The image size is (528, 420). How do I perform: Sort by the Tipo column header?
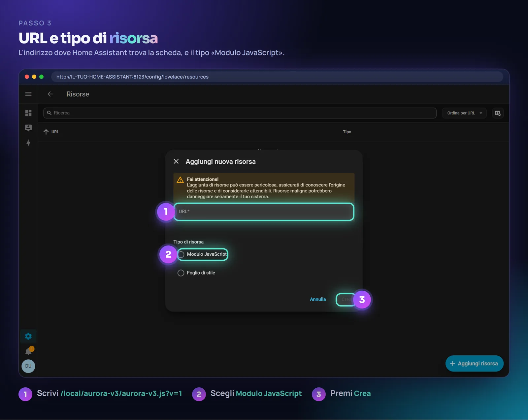[347, 132]
